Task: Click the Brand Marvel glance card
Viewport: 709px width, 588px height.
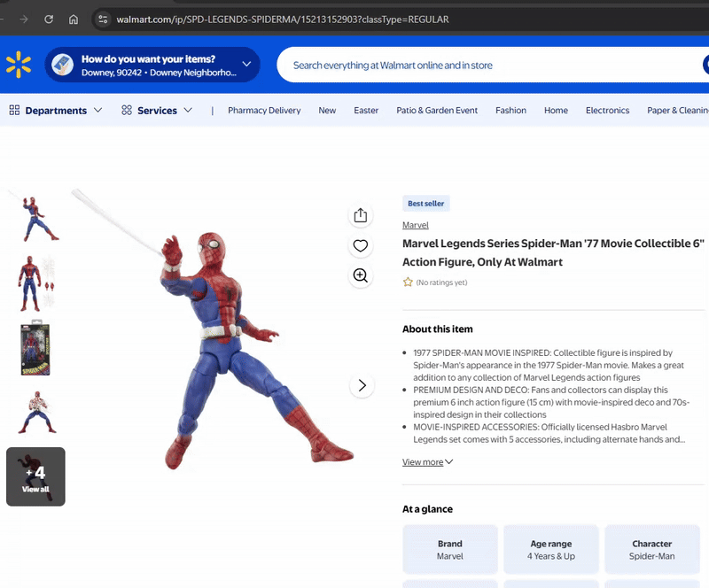Action: tap(450, 550)
